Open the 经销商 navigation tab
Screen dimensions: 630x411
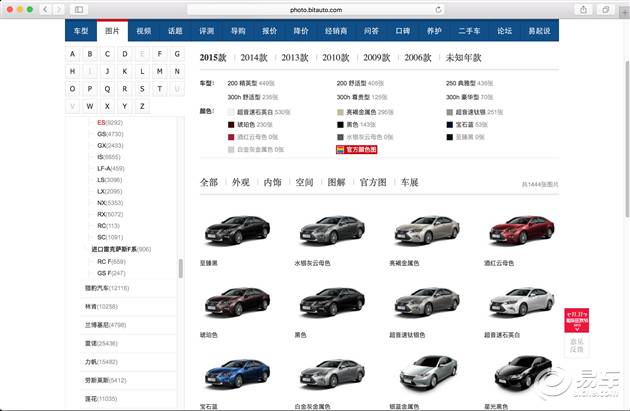point(336,31)
